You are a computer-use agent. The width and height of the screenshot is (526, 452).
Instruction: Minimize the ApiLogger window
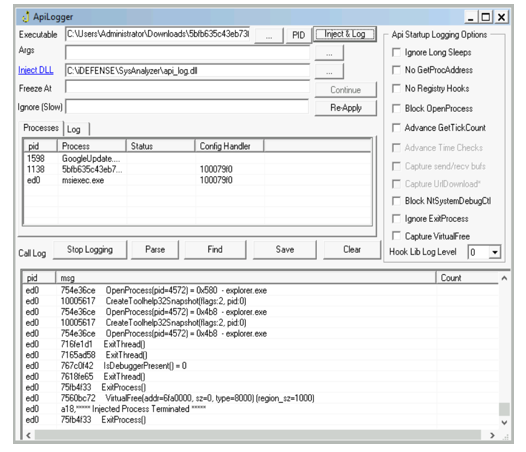(x=471, y=17)
